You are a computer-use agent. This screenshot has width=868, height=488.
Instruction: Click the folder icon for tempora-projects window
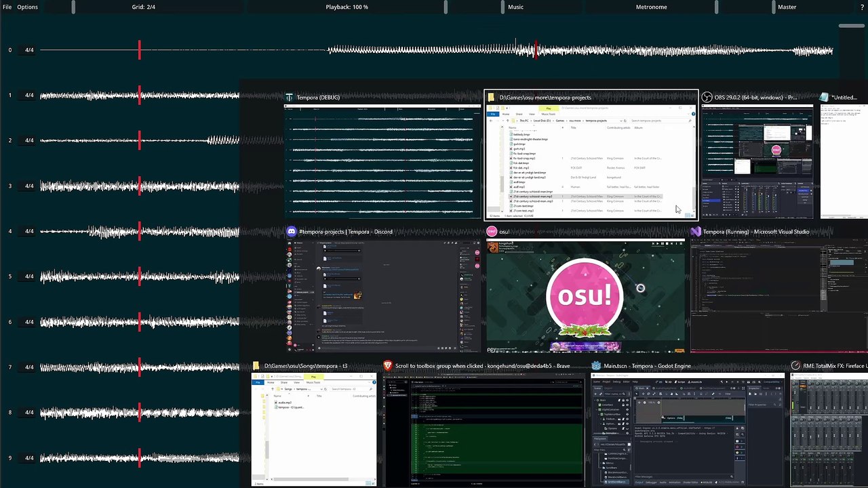(x=492, y=98)
